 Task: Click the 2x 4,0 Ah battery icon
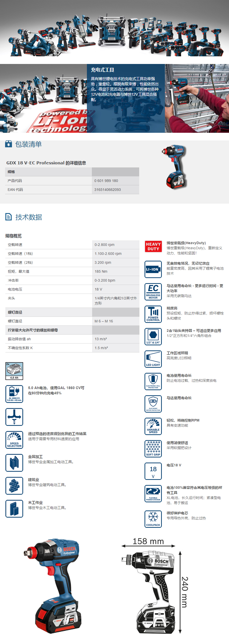click(x=14, y=371)
